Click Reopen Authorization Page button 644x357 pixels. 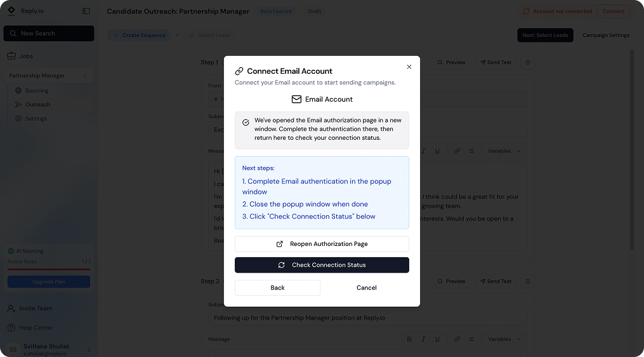pos(322,244)
